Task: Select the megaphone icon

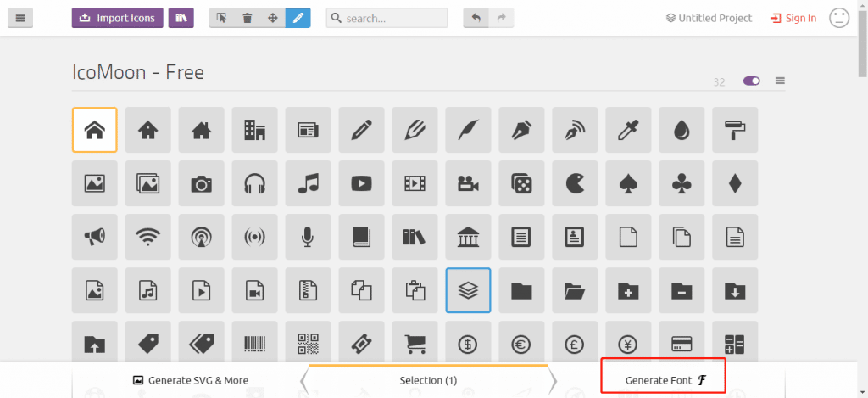Action: (95, 237)
